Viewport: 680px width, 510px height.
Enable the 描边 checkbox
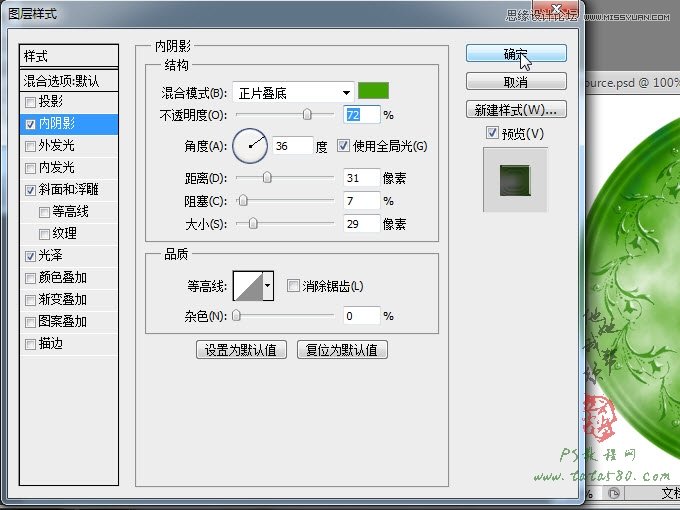pyautogui.click(x=30, y=345)
